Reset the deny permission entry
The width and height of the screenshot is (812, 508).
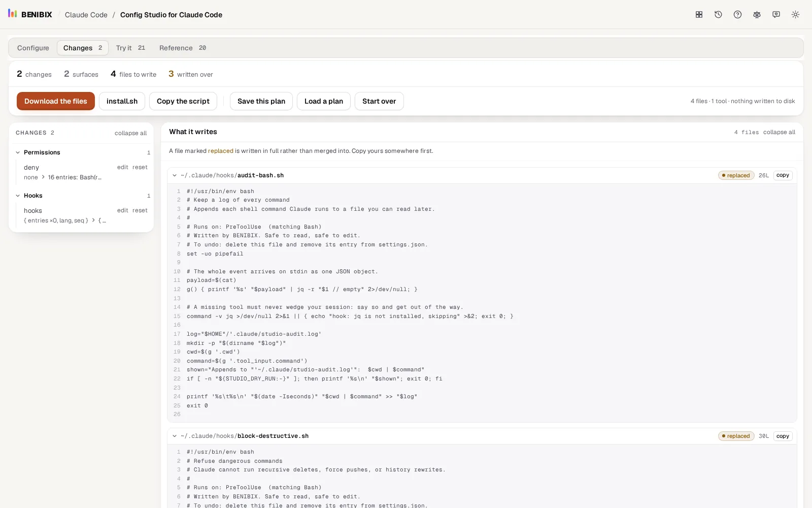coord(140,167)
